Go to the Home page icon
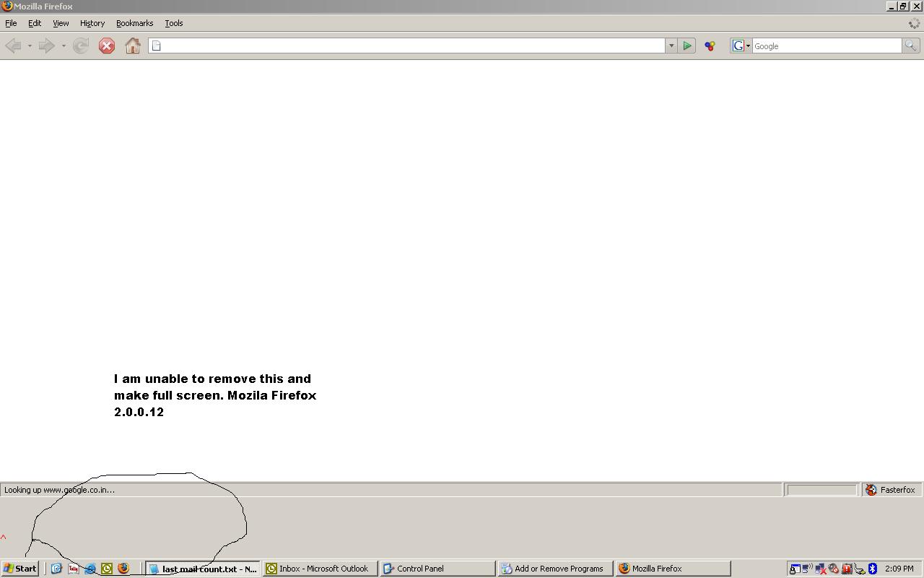 tap(133, 46)
